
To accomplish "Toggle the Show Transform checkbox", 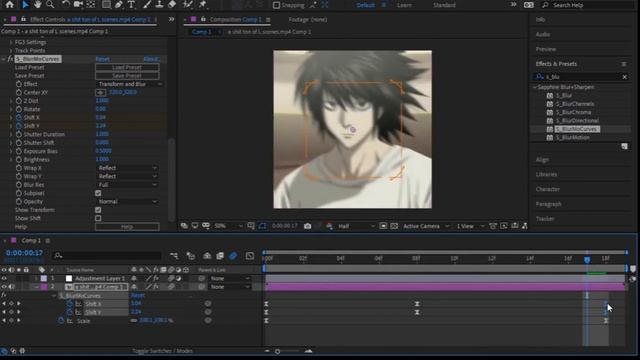I will (98, 210).
